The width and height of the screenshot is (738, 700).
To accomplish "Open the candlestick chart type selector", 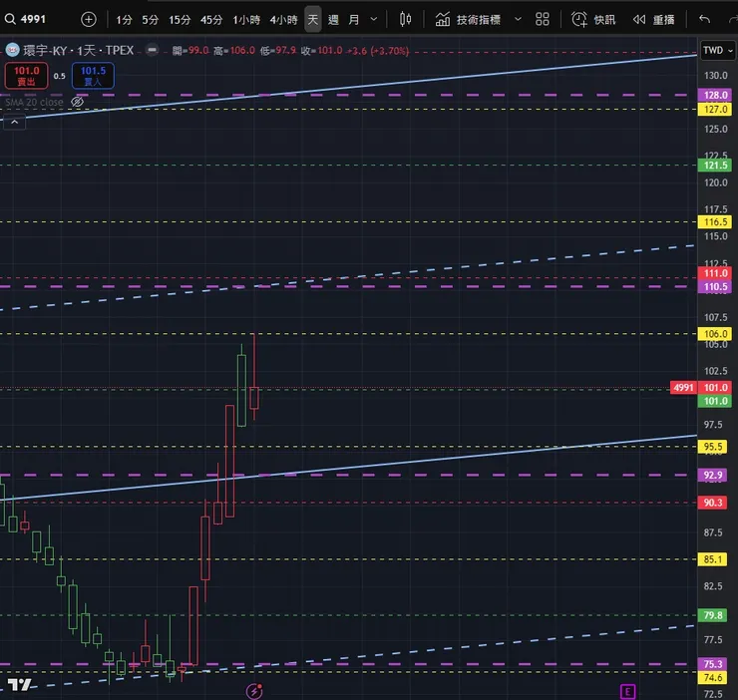I will pyautogui.click(x=405, y=19).
